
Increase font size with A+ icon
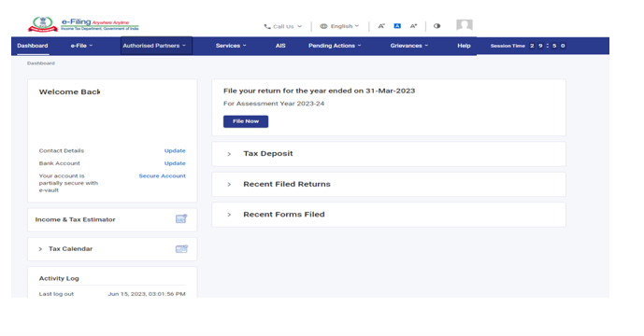(x=413, y=26)
